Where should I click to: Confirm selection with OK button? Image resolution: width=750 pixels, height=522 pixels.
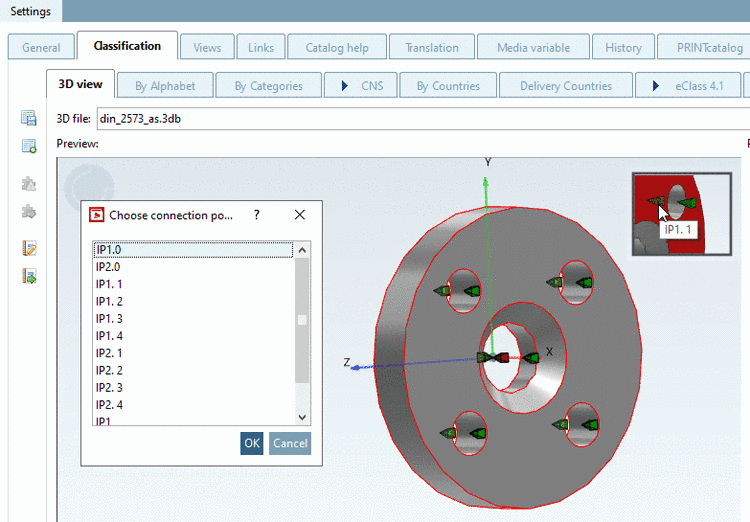point(252,443)
